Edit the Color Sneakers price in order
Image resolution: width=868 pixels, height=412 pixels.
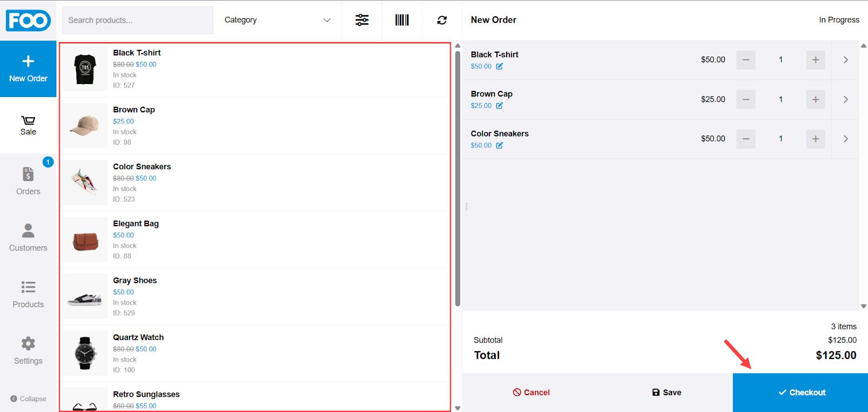point(500,145)
